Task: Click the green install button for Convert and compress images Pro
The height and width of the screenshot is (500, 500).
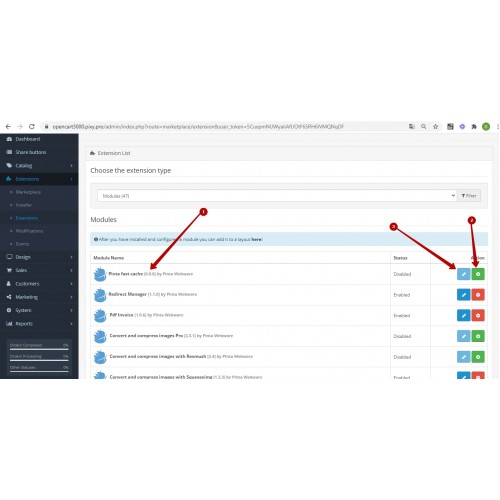Action: point(478,336)
